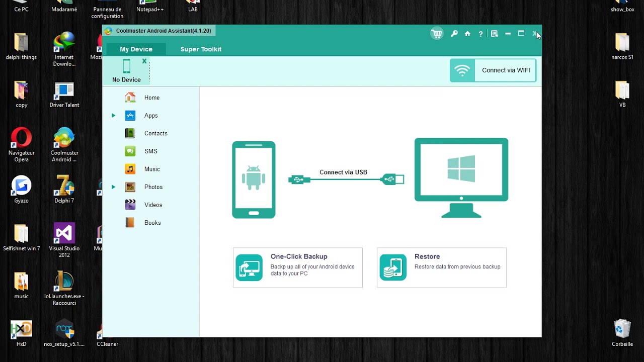
Task: Click the Restore button
Action: pyautogui.click(x=442, y=267)
